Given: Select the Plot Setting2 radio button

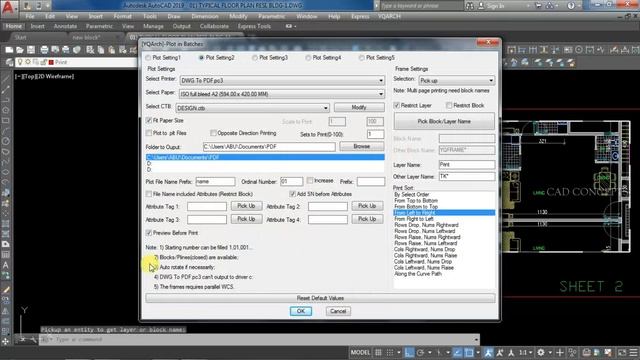Looking at the screenshot, I should (x=201, y=58).
